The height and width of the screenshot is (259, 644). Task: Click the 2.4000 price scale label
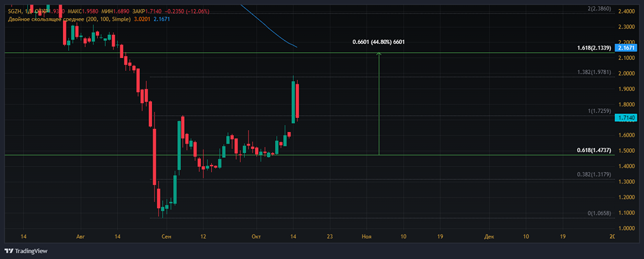pyautogui.click(x=627, y=12)
